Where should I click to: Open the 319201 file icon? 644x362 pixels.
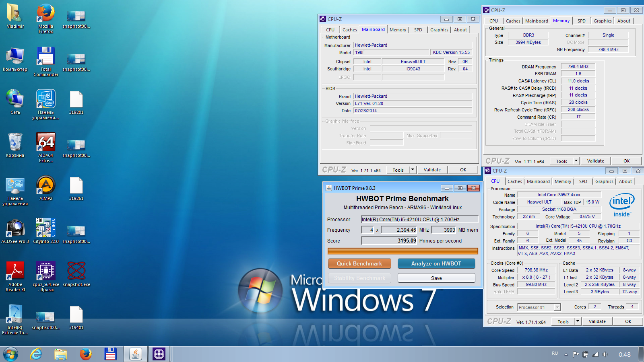76,102
